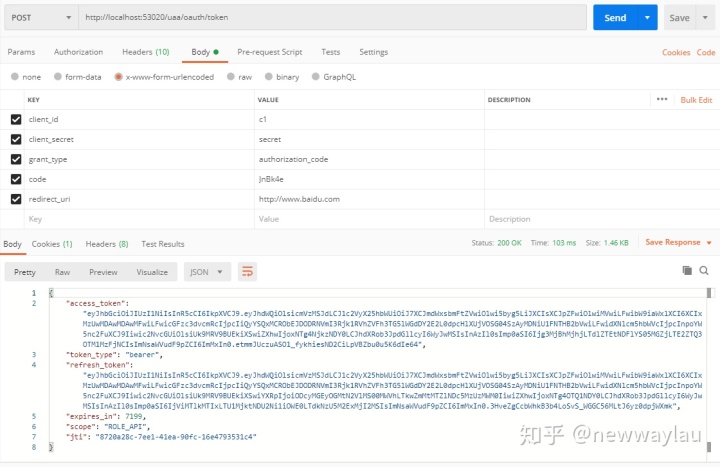Open search in response body
720x467 pixels.
pyautogui.click(x=703, y=270)
